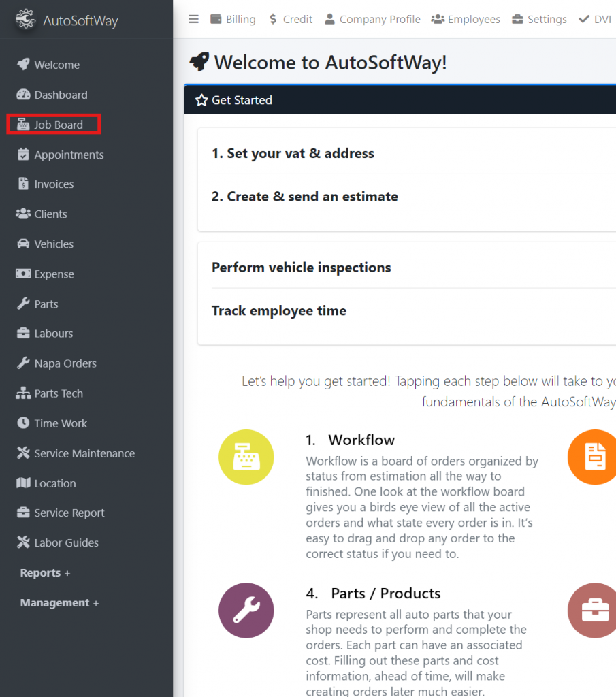
Task: Open Napa Orders label in the sidebar
Action: click(65, 363)
